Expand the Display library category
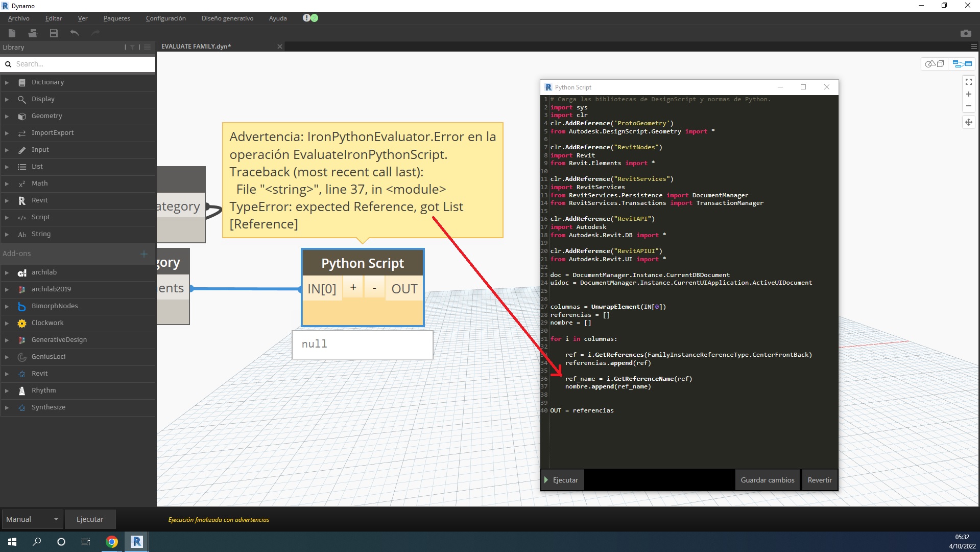This screenshot has height=552, width=980. tap(7, 99)
